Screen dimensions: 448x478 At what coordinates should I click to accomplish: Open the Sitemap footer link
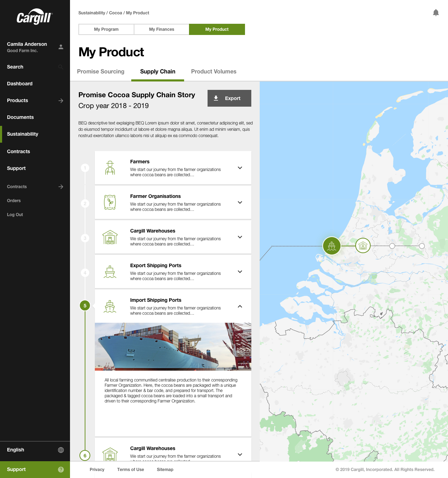click(x=165, y=470)
